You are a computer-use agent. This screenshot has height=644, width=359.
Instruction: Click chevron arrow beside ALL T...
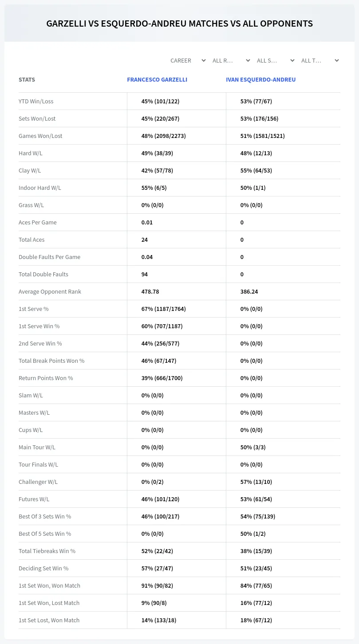click(337, 60)
